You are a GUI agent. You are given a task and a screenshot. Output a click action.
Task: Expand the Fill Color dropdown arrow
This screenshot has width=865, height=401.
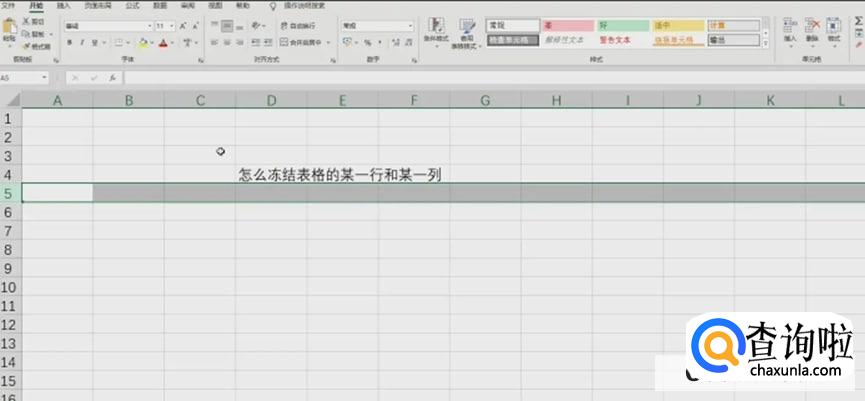152,43
